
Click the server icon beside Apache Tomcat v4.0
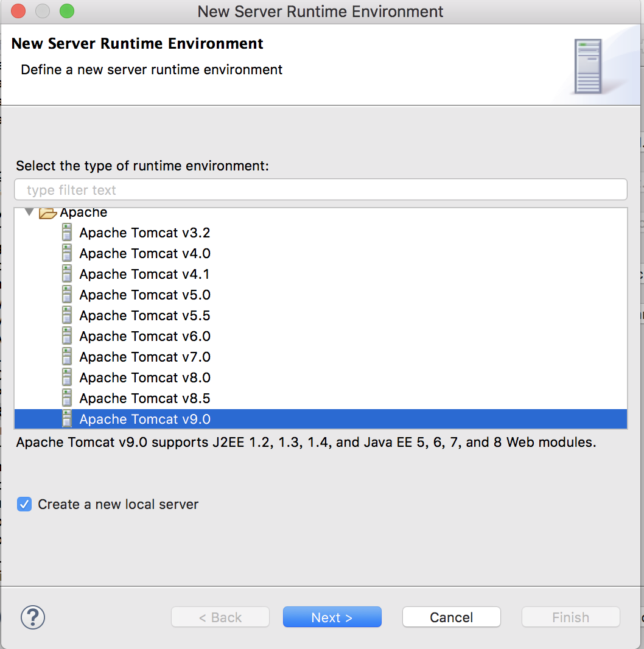click(66, 253)
